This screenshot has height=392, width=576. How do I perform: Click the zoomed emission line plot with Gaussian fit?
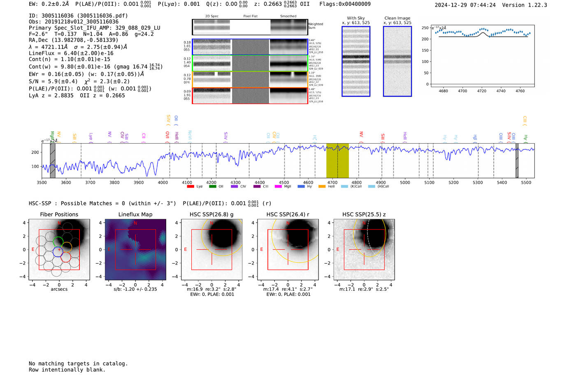point(482,56)
